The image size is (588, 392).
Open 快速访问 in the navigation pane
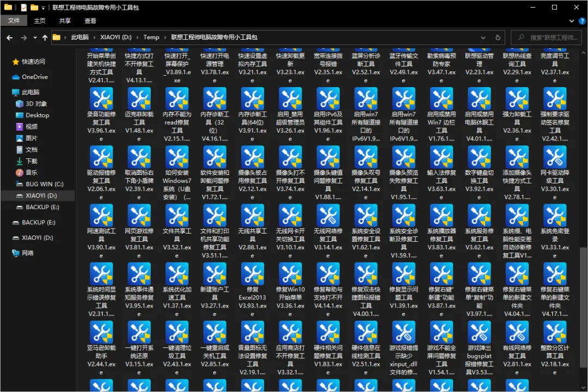(33, 62)
